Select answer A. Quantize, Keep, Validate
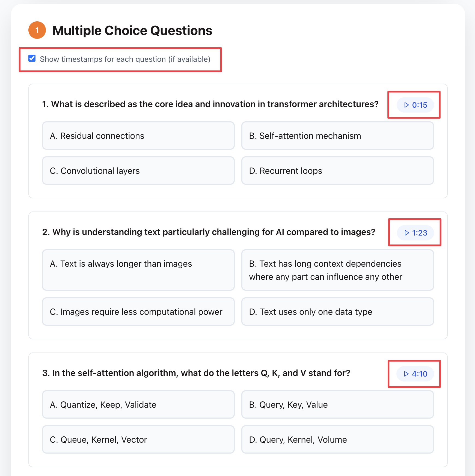Screen dimensions: 475x476 pos(138,404)
